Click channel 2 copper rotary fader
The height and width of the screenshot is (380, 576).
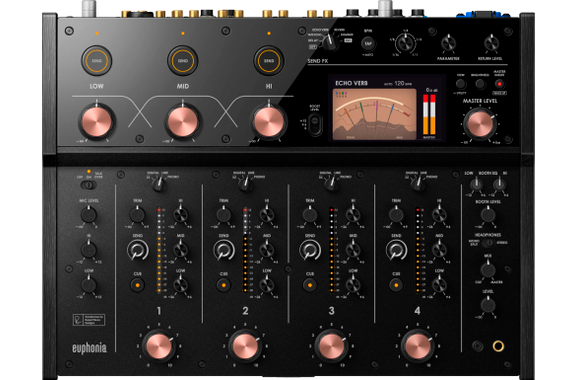pyautogui.click(x=245, y=346)
